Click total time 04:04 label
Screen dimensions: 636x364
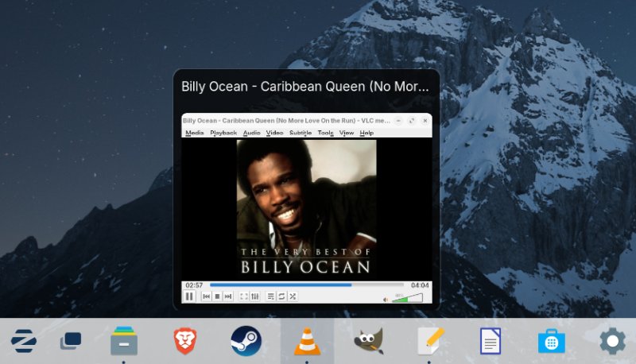pyautogui.click(x=420, y=285)
